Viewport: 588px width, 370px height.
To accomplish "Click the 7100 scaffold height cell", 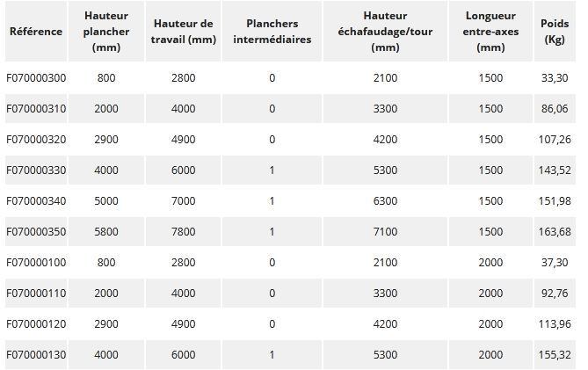I will 385,232.
